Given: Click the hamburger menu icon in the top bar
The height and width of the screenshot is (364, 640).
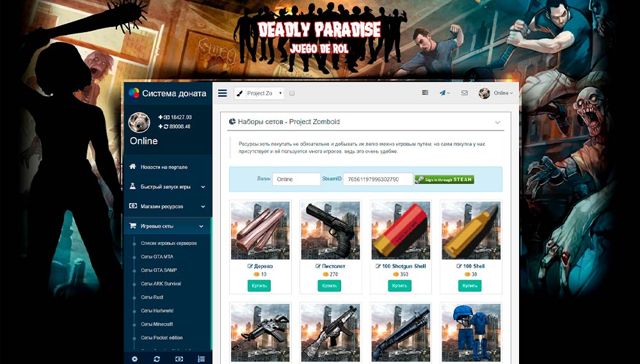Looking at the screenshot, I should [222, 93].
